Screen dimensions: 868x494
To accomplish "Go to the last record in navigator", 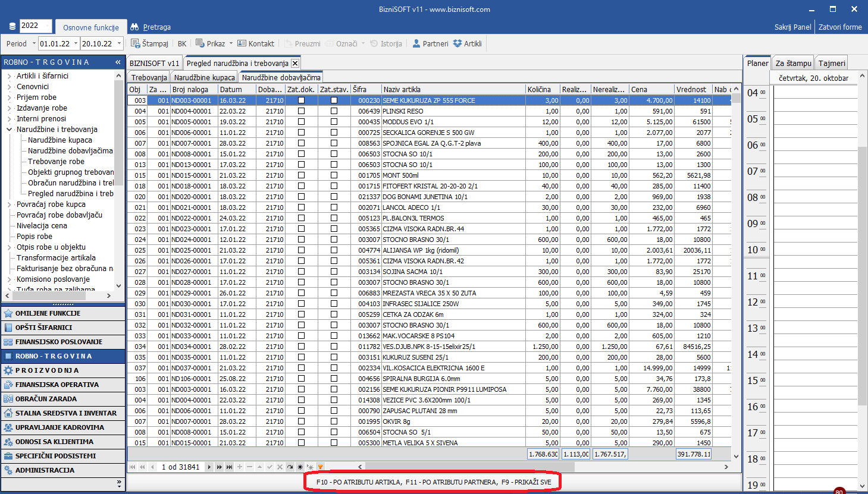I will tap(229, 467).
